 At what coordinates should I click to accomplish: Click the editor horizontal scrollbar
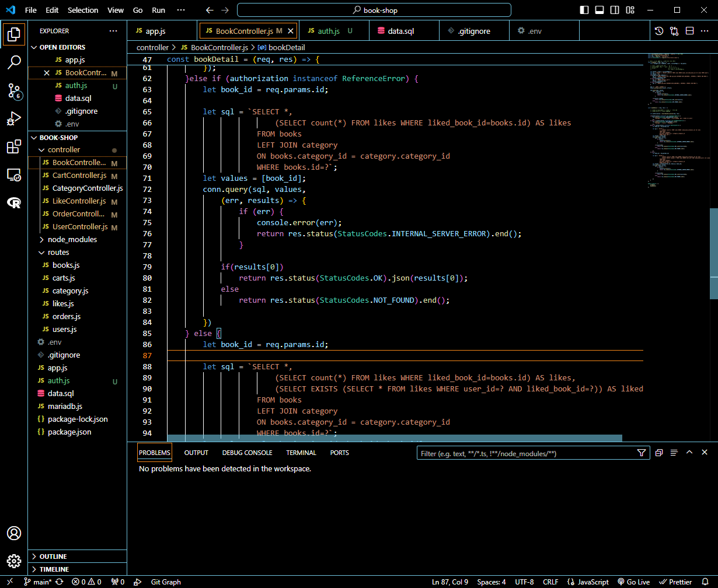395,438
